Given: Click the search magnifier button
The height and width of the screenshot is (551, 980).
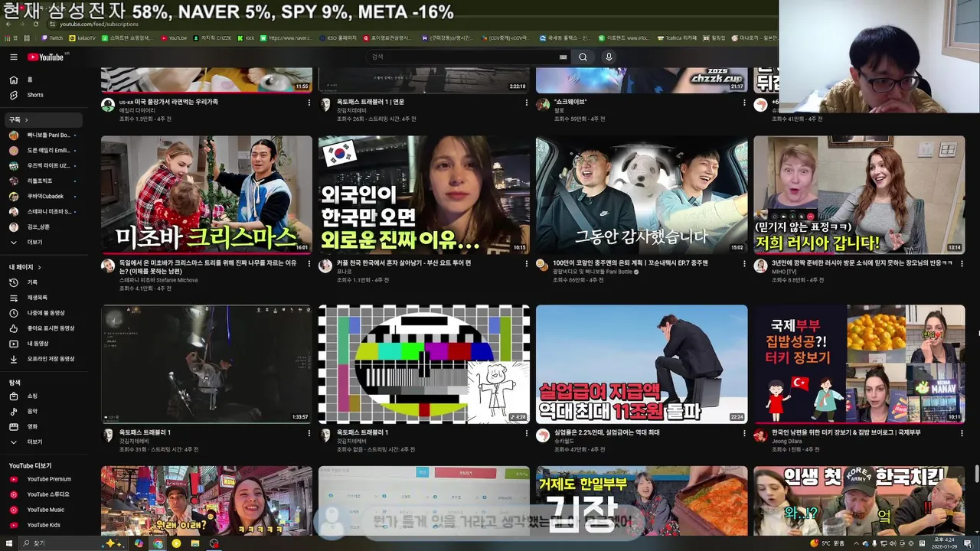Looking at the screenshot, I should (x=583, y=57).
